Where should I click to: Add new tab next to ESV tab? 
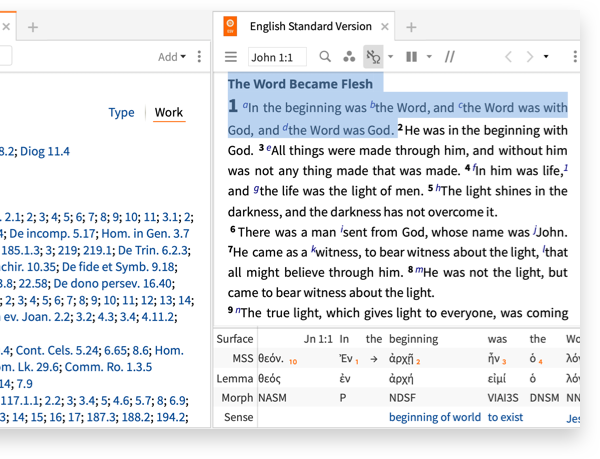coord(411,27)
